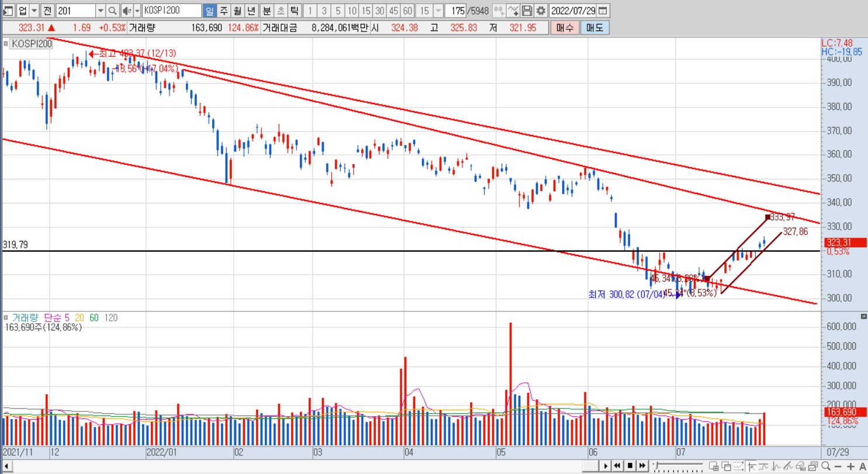Click the interval 5 button
Viewport: 868px width, 474px height.
(x=338, y=11)
